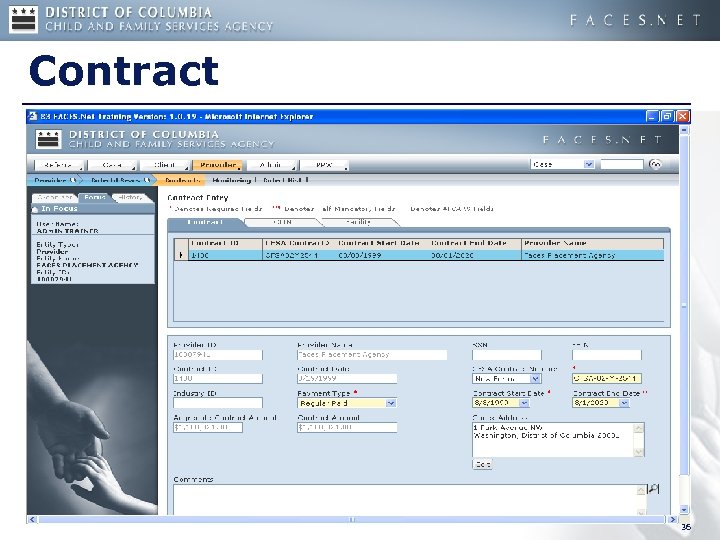Expand the Payment Type dropdown

click(x=390, y=403)
